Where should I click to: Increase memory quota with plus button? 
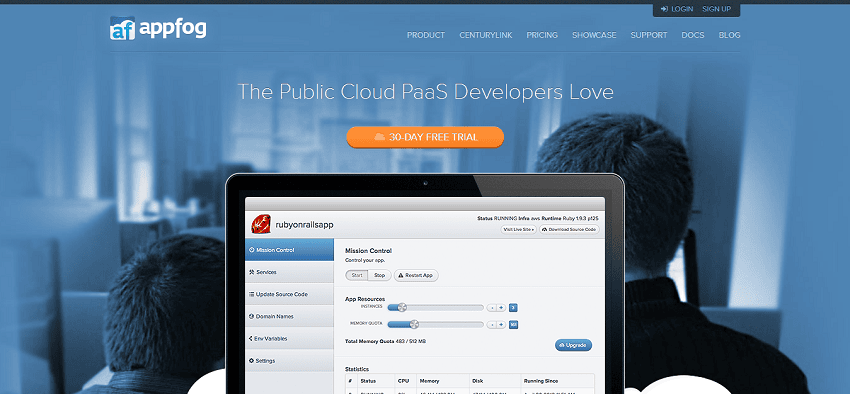501,325
